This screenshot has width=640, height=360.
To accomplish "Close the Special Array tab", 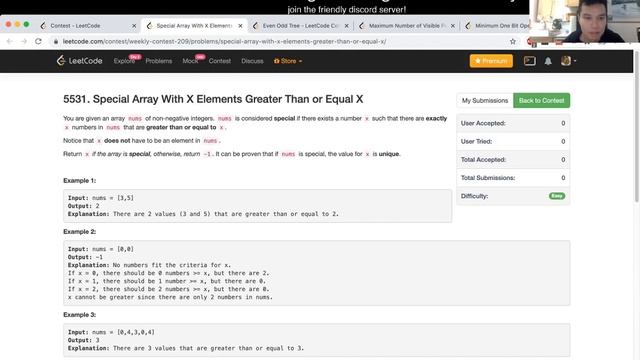I will coord(240,26).
